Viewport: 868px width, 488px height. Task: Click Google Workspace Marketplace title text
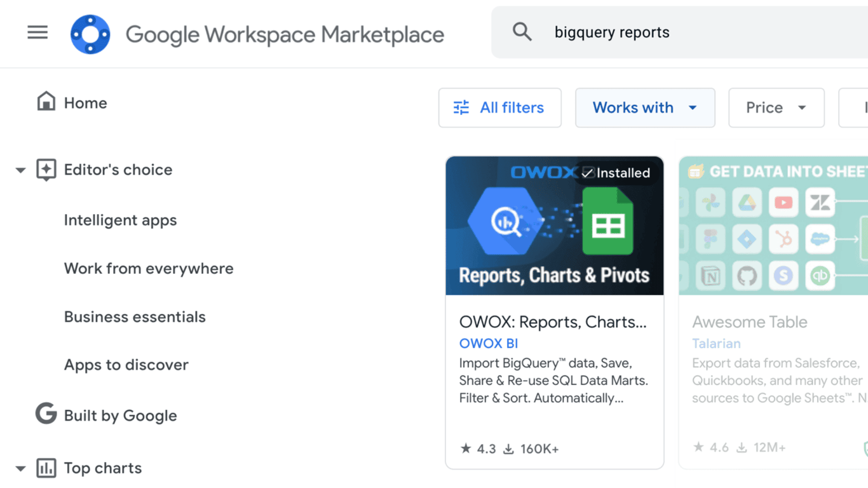pos(285,34)
